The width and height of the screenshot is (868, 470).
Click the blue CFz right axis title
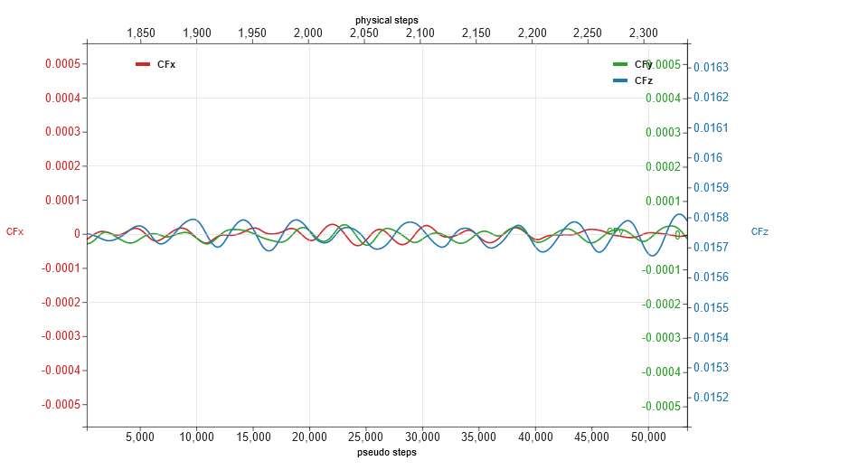pos(759,232)
